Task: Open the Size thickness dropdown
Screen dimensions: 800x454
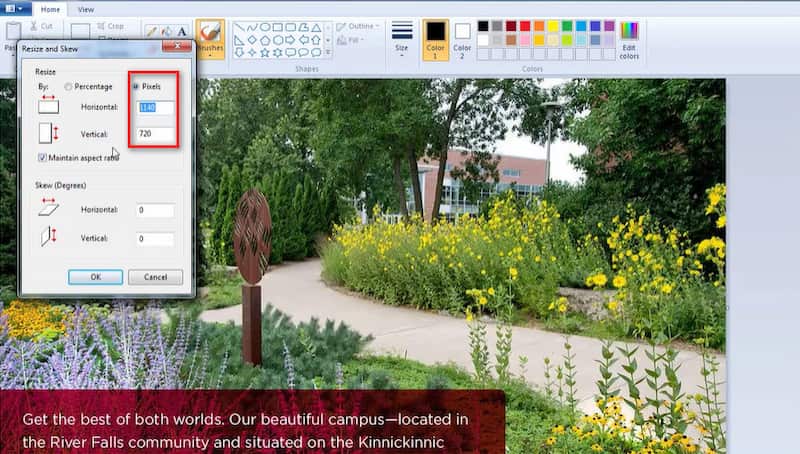Action: (x=402, y=40)
